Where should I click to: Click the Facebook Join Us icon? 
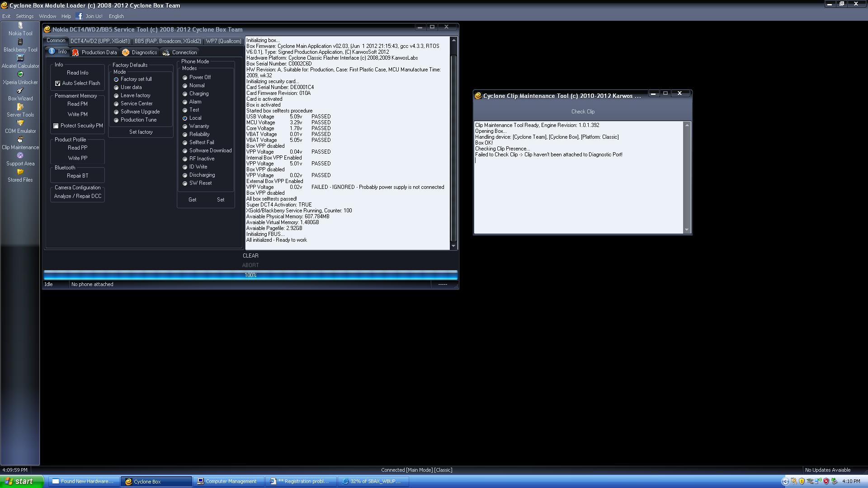click(x=80, y=16)
